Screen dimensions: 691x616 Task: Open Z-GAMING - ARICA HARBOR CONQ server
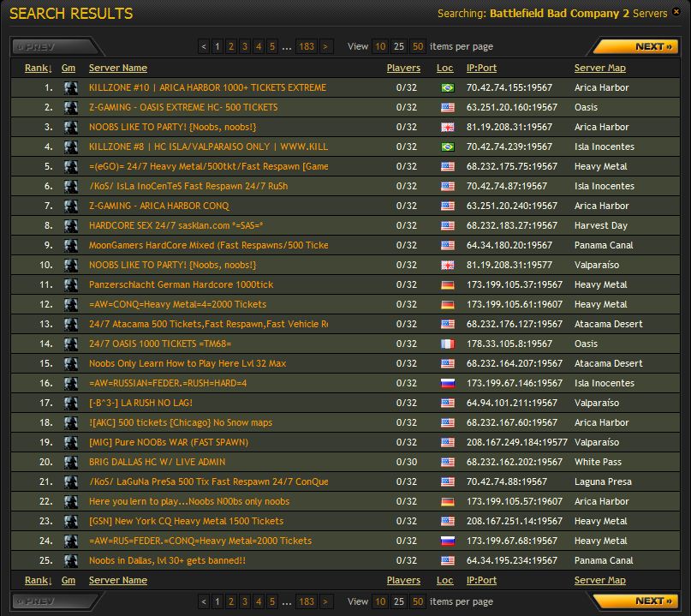tap(159, 206)
